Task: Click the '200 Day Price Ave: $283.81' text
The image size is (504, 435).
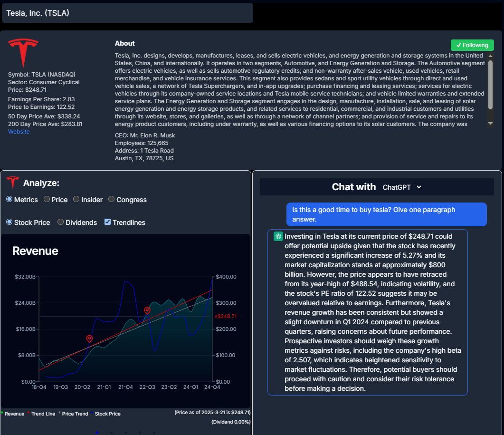Action: tap(45, 124)
